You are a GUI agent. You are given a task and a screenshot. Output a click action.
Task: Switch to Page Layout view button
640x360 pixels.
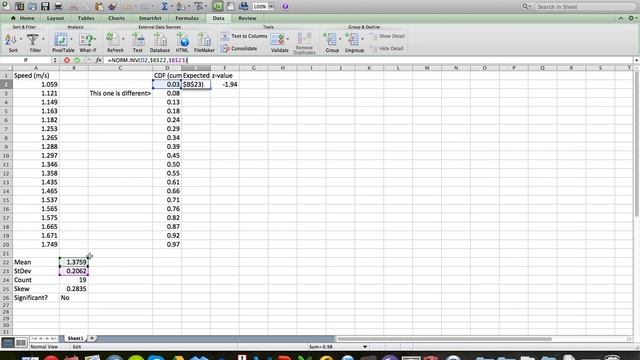click(21, 342)
